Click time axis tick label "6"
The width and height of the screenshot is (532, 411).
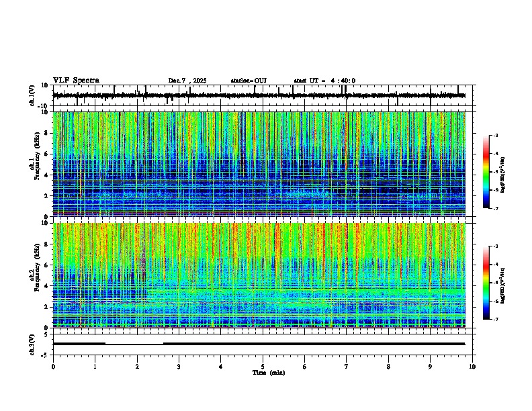pos(305,367)
